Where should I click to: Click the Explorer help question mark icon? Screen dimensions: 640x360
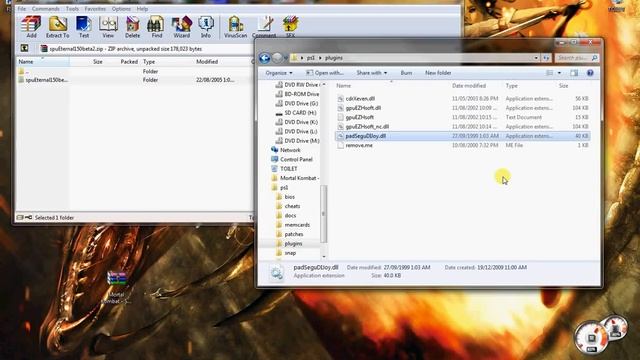point(590,73)
